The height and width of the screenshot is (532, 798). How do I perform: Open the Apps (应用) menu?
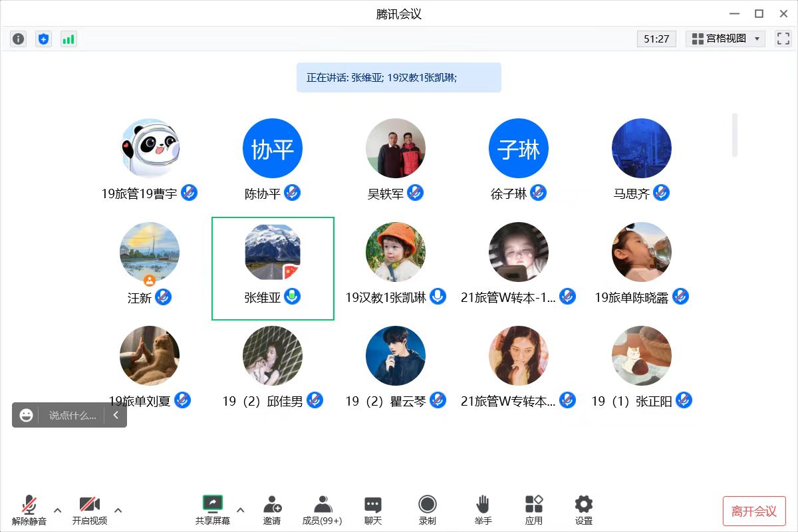pyautogui.click(x=534, y=510)
